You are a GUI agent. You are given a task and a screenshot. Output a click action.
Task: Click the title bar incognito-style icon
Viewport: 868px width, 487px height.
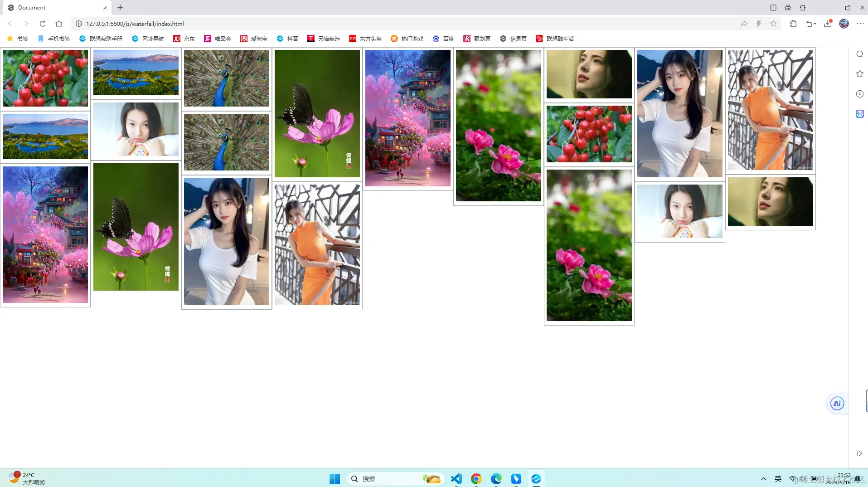[788, 8]
